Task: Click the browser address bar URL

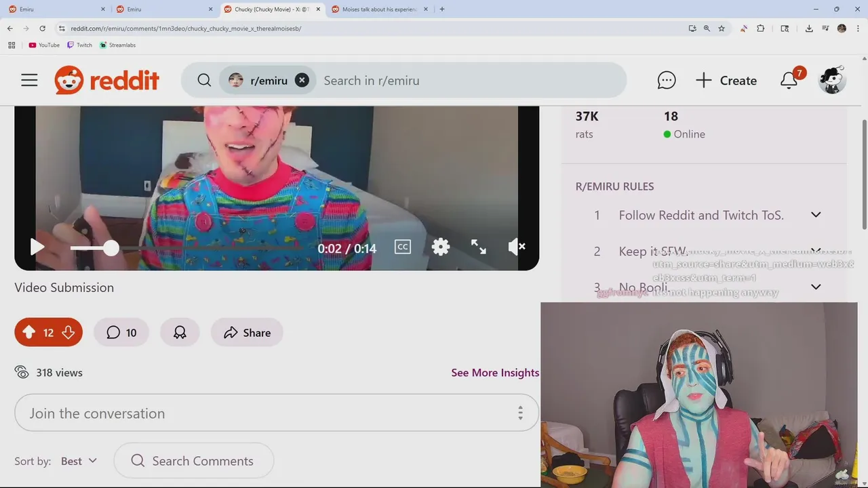Action: coord(186,28)
